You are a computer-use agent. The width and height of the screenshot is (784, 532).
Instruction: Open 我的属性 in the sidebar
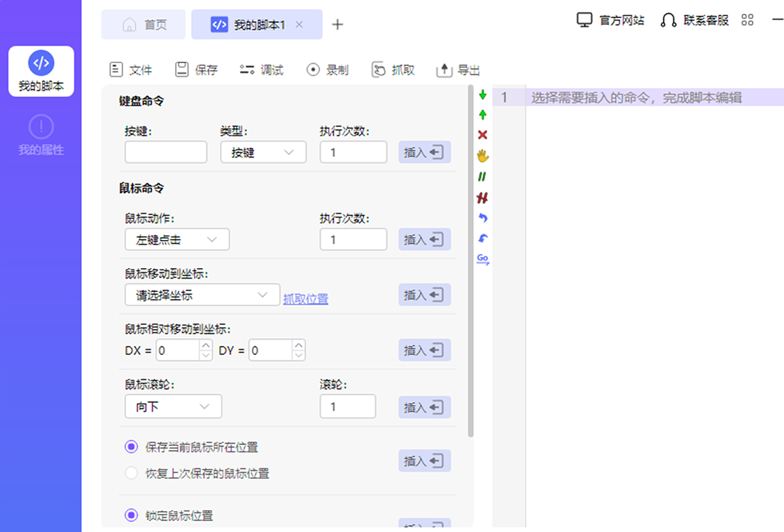click(41, 135)
